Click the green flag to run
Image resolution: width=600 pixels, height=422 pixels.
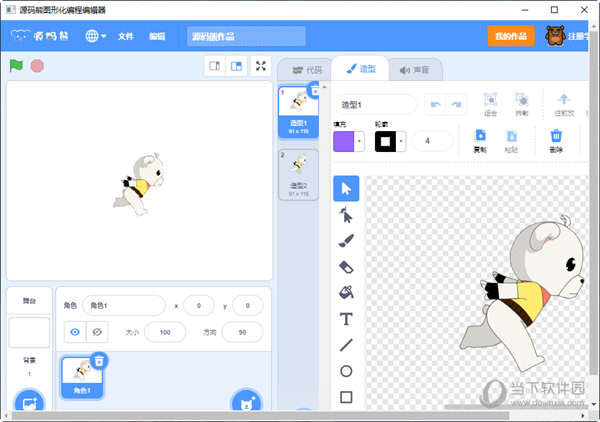tap(16, 66)
